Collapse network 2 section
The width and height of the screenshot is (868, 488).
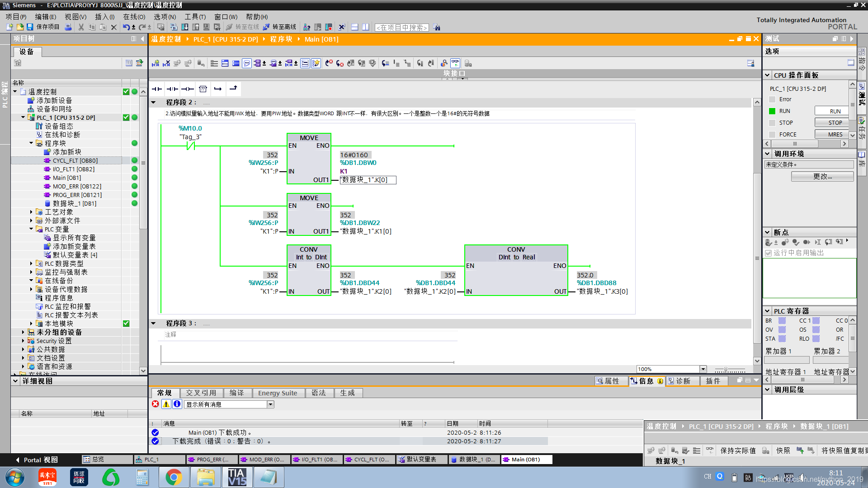(153, 102)
